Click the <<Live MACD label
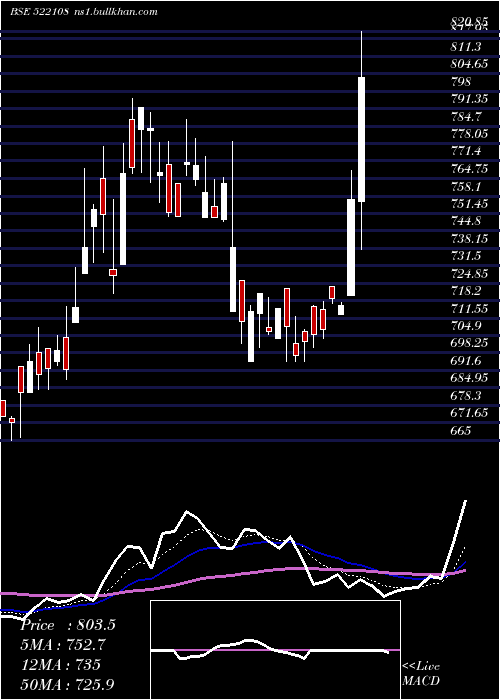This screenshot has width=500, height=700. click(421, 673)
